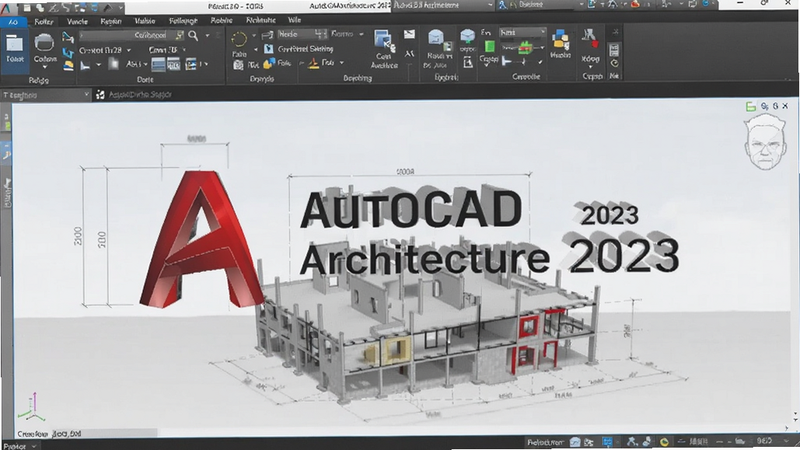Viewport: 800px width, 450px height.
Task: Click the dotted yellow circle tool icon
Action: coord(239,39)
